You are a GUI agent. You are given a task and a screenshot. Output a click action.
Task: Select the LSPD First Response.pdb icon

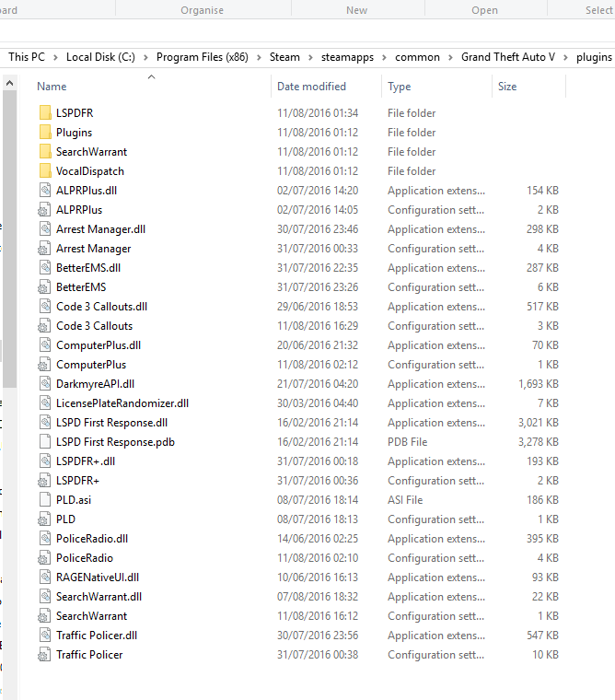point(45,442)
